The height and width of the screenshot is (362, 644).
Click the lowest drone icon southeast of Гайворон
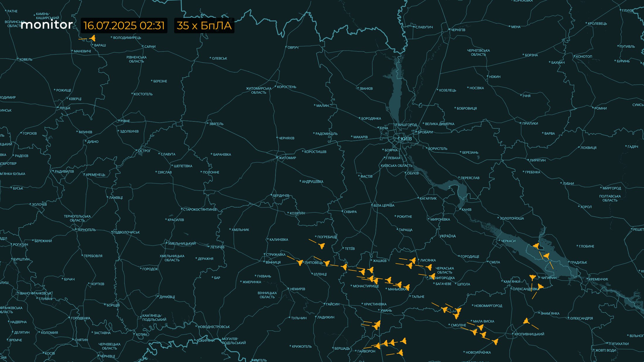click(x=400, y=353)
